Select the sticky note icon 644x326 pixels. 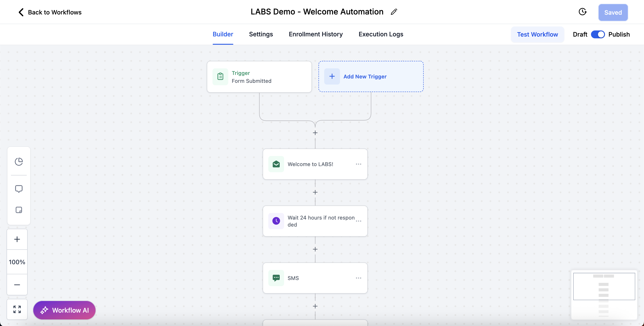(x=19, y=210)
